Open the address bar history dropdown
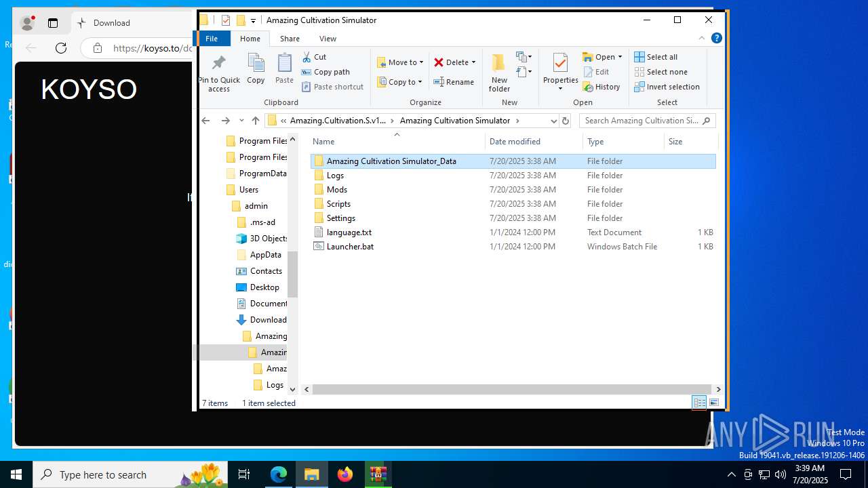Viewport: 868px width, 488px height. point(553,121)
